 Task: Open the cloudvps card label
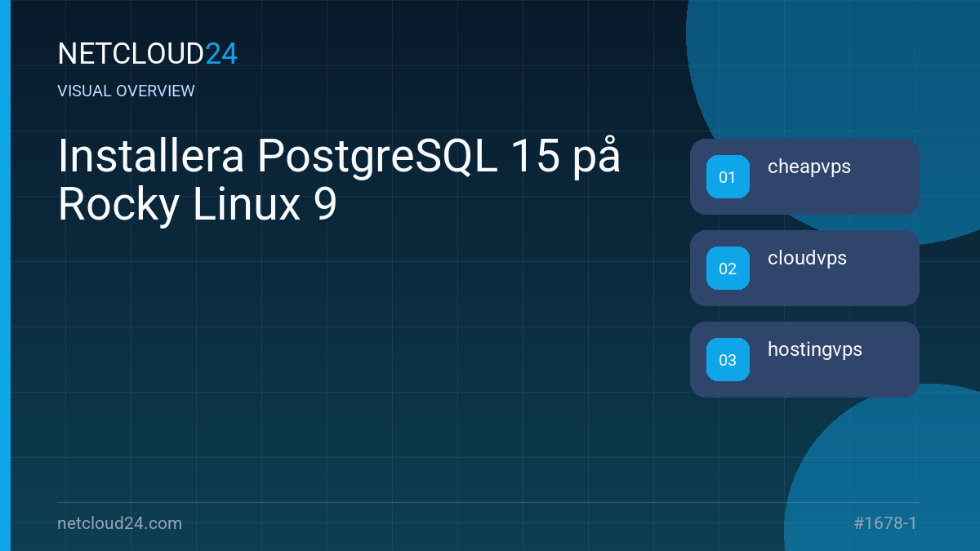click(x=807, y=259)
